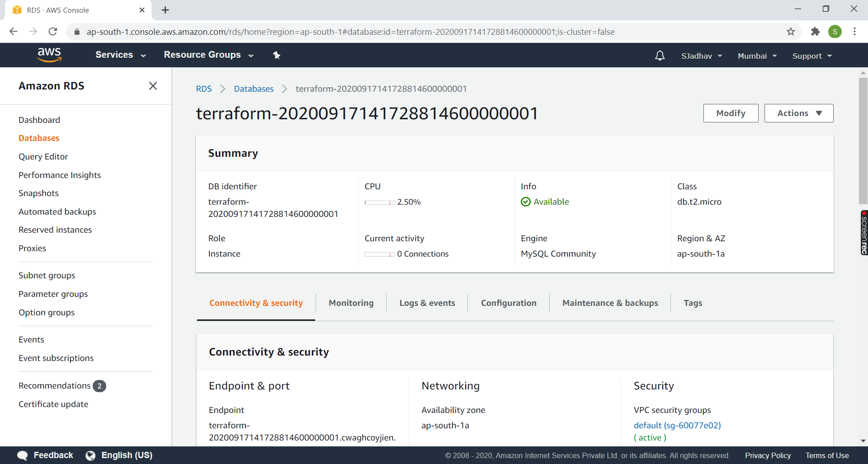
Task: Click the browser profile avatar icon
Action: pyautogui.click(x=835, y=32)
